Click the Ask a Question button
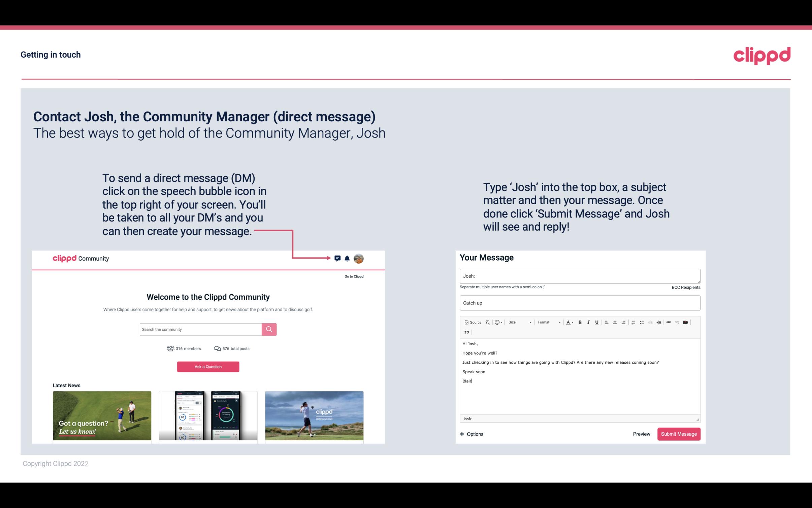This screenshot has width=812, height=508. (x=208, y=366)
